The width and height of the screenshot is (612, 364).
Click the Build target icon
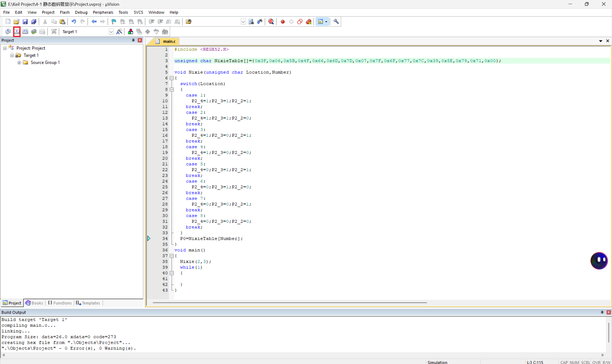pos(17,31)
